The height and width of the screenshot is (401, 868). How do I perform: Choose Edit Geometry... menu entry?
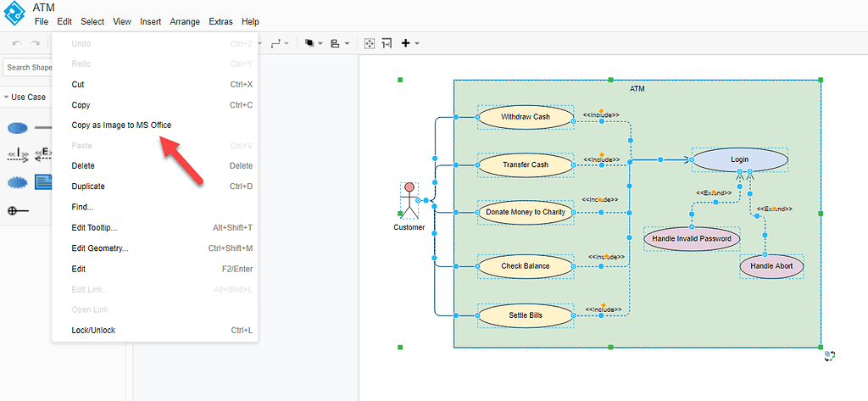pos(155,248)
